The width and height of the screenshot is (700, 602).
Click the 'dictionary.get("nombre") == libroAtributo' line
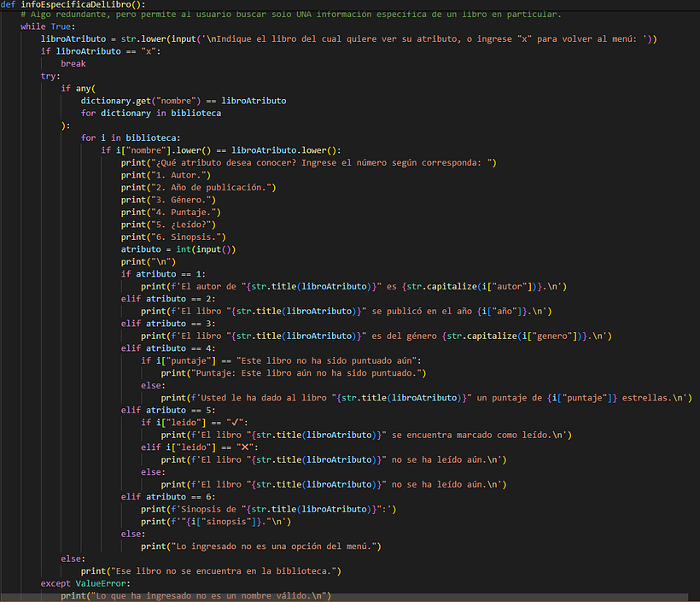click(184, 101)
